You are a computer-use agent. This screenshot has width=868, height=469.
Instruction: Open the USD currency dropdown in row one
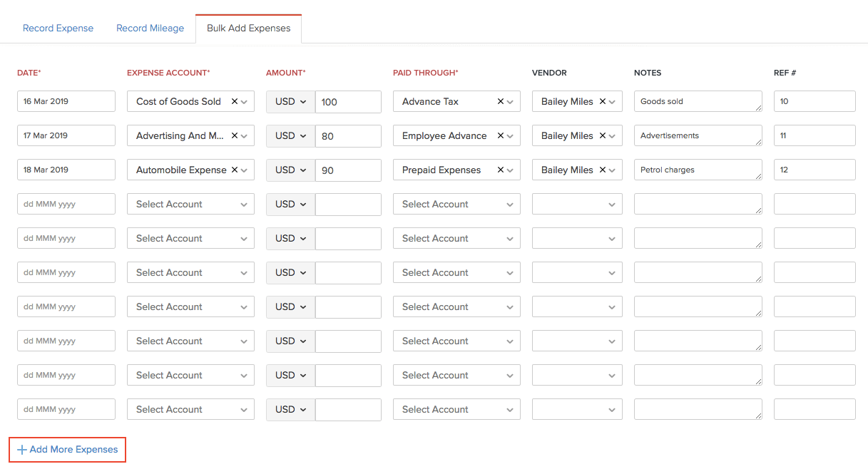[x=290, y=101]
